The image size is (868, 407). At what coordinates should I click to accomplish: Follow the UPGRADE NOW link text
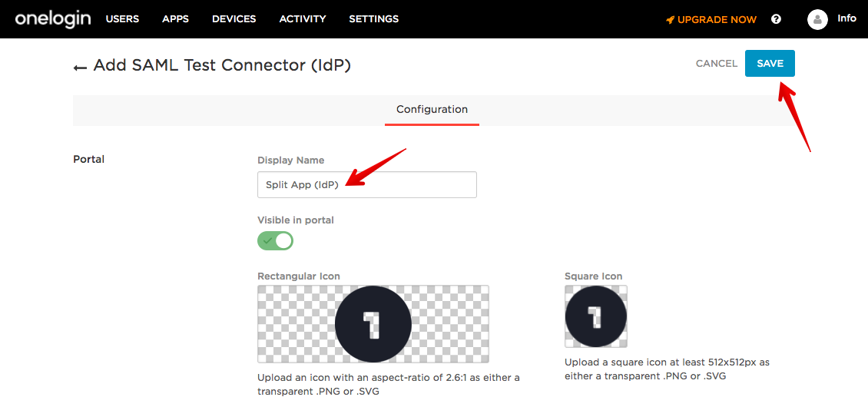coord(717,20)
